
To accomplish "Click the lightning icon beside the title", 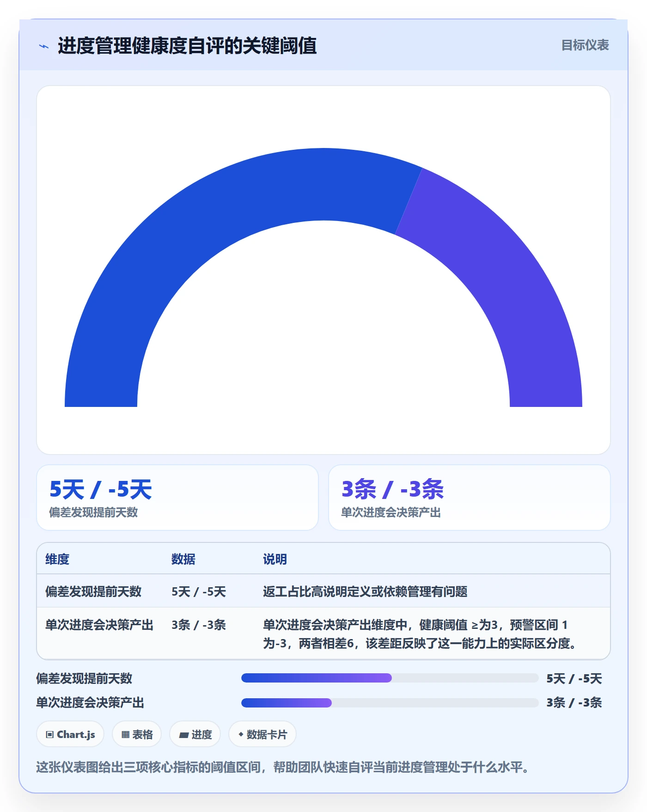I will (x=44, y=46).
